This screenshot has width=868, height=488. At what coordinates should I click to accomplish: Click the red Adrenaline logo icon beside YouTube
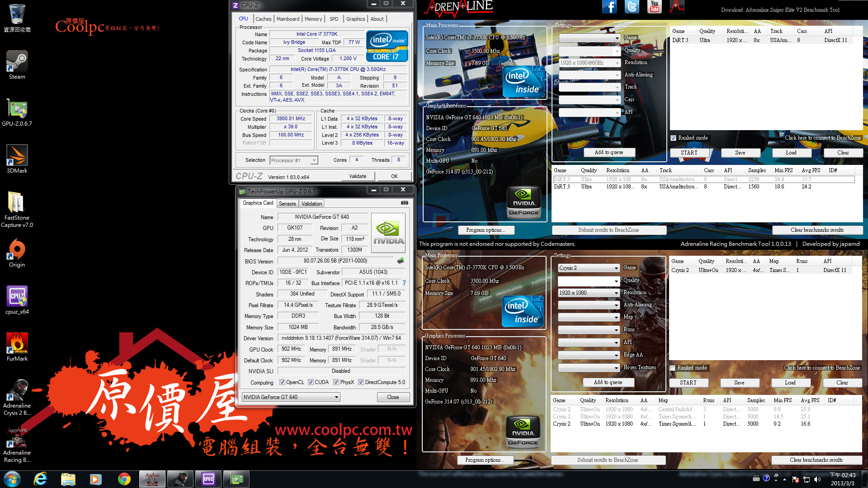[677, 7]
